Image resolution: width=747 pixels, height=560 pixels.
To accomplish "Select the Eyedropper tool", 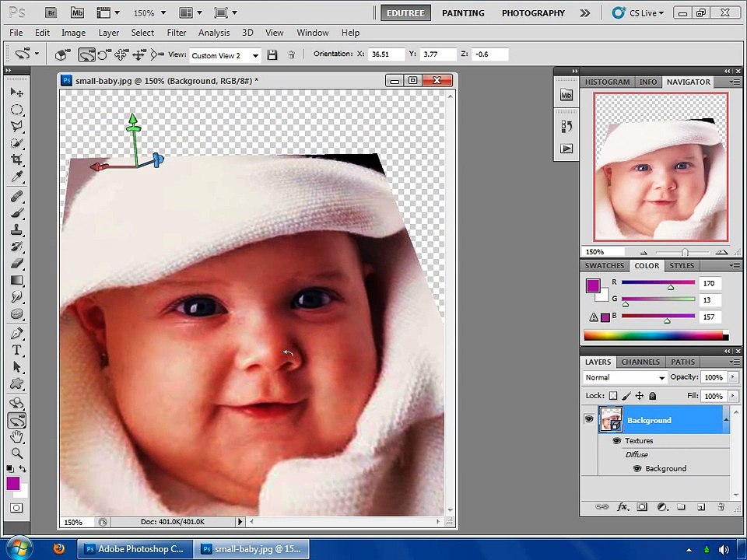I will (x=16, y=177).
